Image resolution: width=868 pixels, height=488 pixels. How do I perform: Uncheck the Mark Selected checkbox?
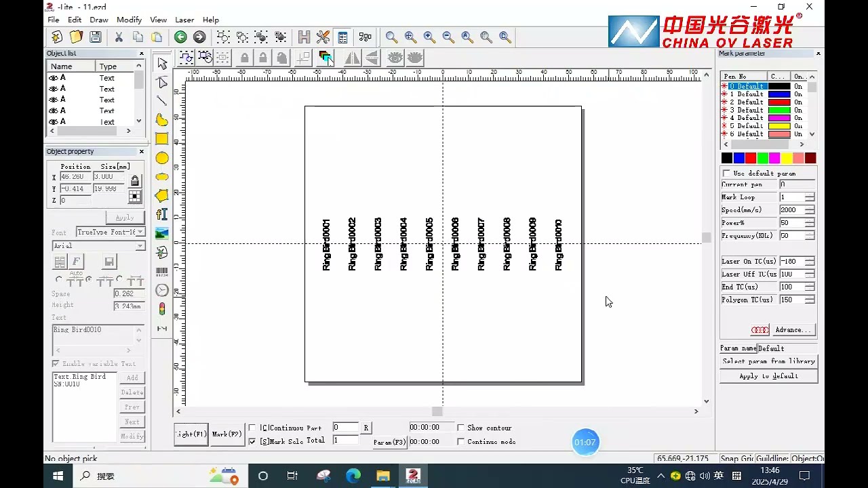(x=252, y=441)
